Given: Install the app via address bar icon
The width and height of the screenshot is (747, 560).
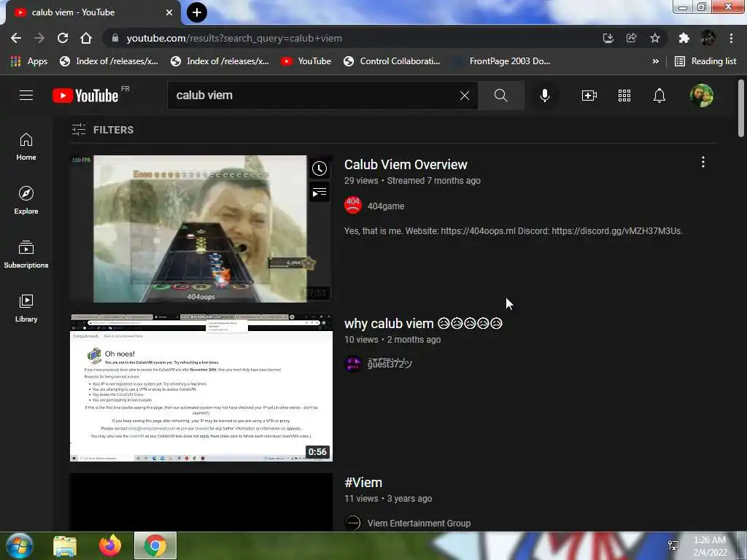Looking at the screenshot, I should click(x=608, y=38).
